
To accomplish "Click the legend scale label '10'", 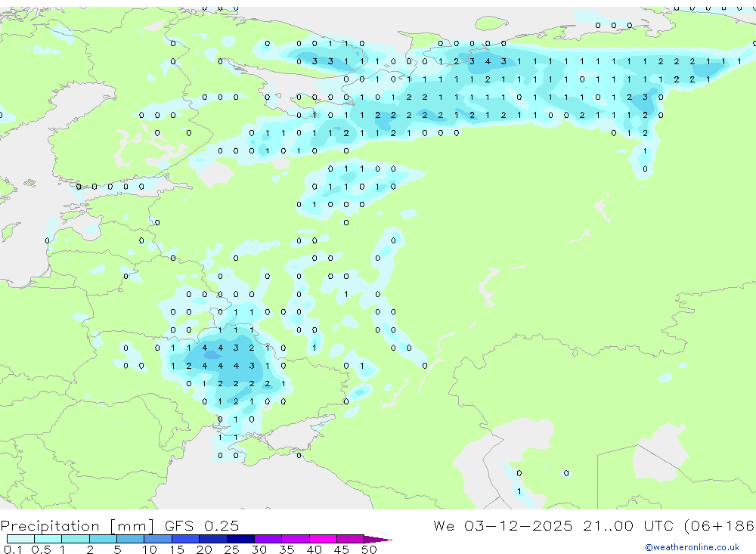I will (150, 549).
